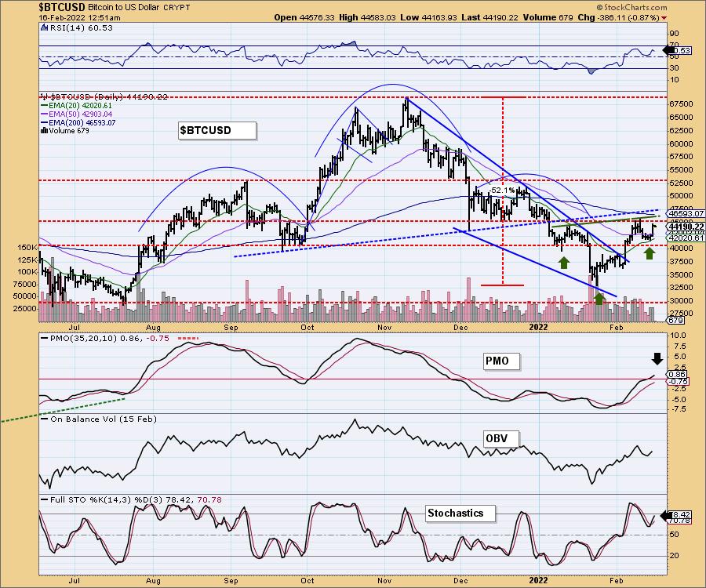The height and width of the screenshot is (588, 706).
Task: Click the On Balance Vol (15 Feb) legend
Action: tap(99, 419)
